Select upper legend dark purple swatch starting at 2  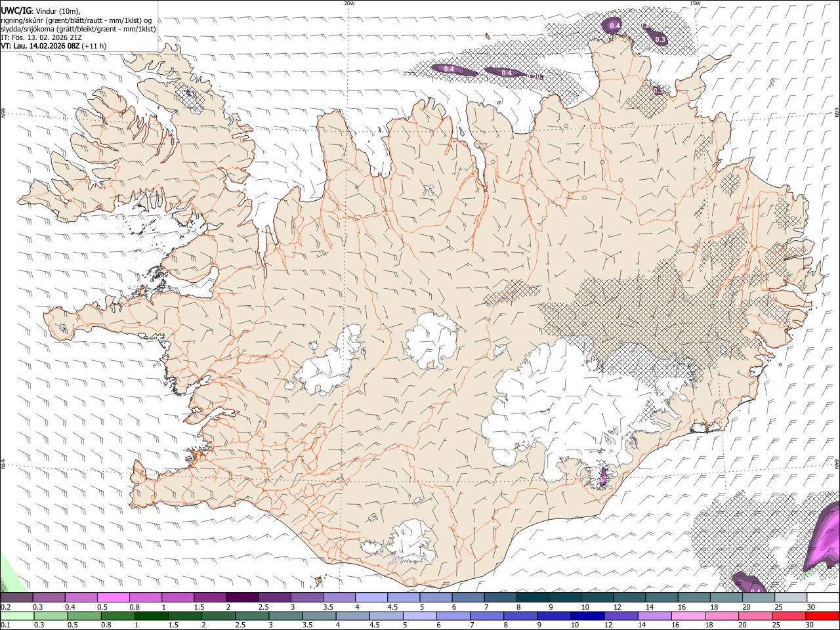click(x=241, y=598)
